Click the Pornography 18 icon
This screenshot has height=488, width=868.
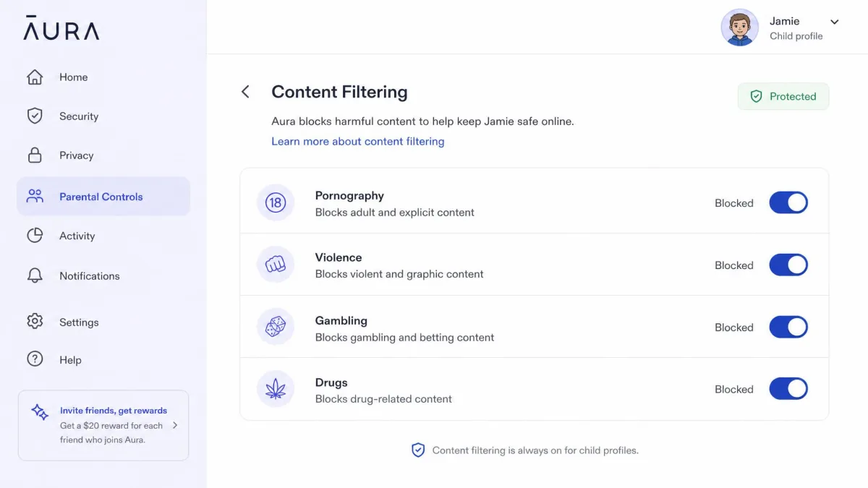tap(275, 202)
